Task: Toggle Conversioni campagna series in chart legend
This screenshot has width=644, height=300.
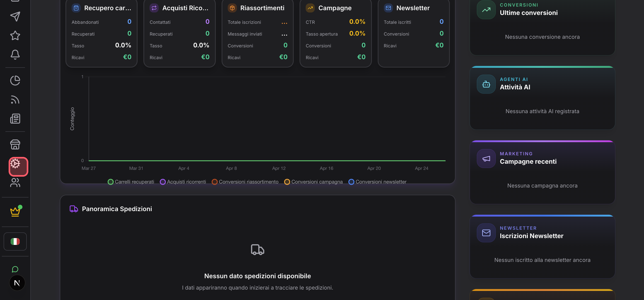Action: (x=313, y=182)
